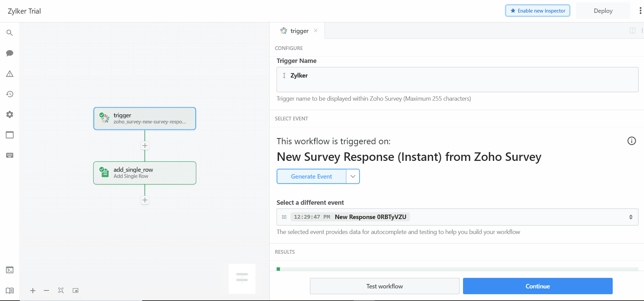Open the version history clock icon
This screenshot has width=644, height=301.
point(10,94)
